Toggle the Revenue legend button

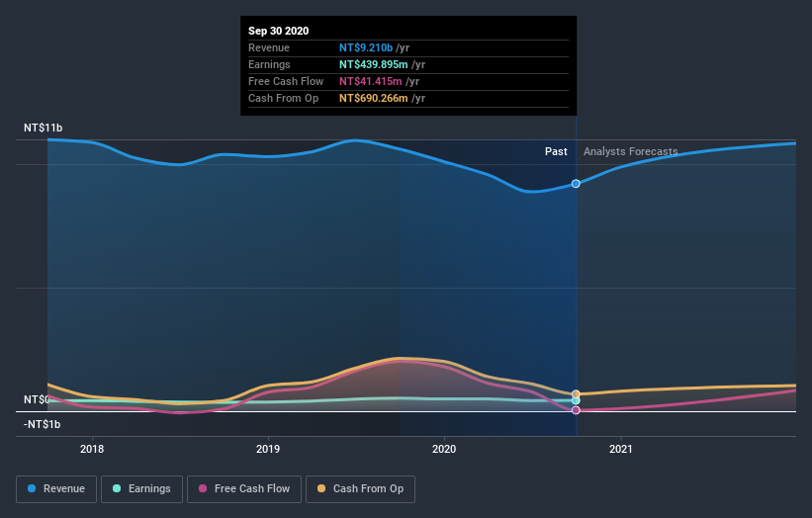coord(56,489)
